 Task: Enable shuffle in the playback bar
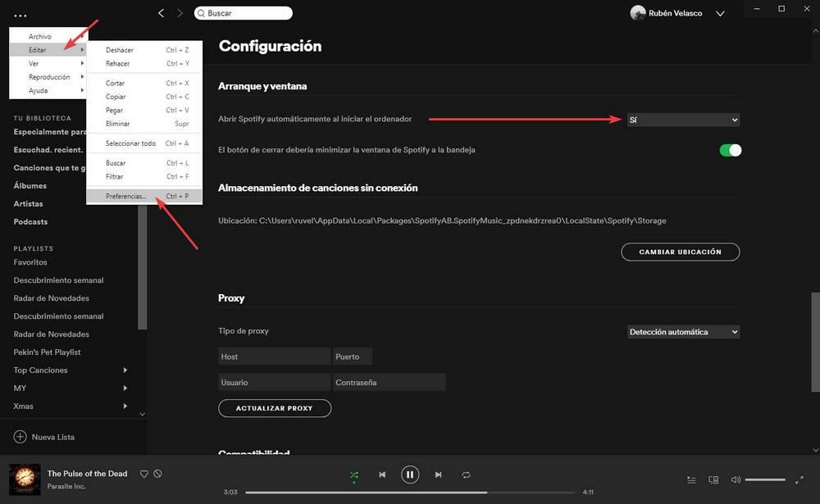pos(353,474)
